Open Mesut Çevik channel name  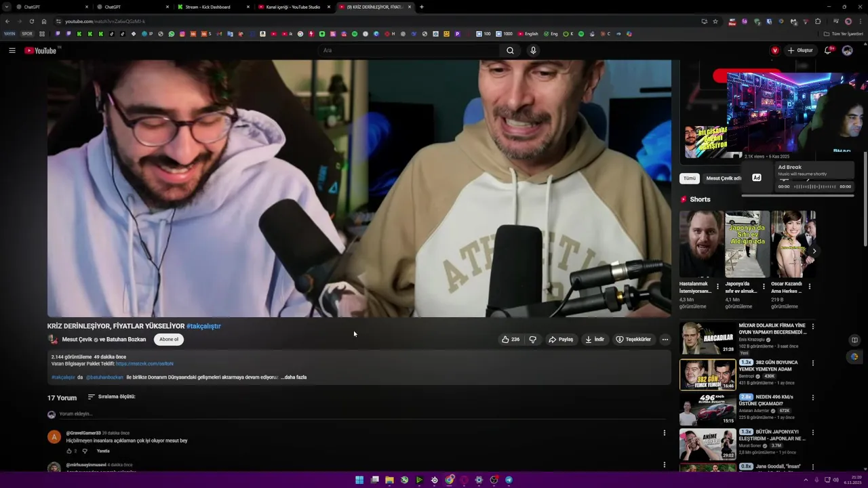point(77,340)
